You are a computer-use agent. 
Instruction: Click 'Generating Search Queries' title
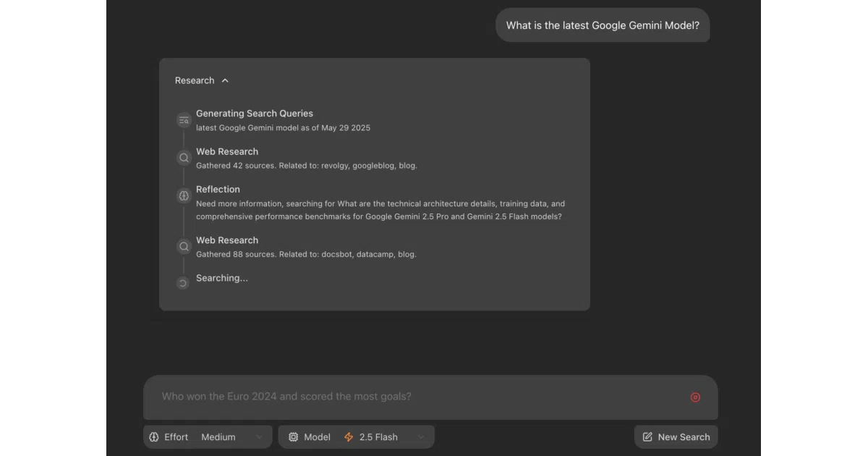[255, 114]
